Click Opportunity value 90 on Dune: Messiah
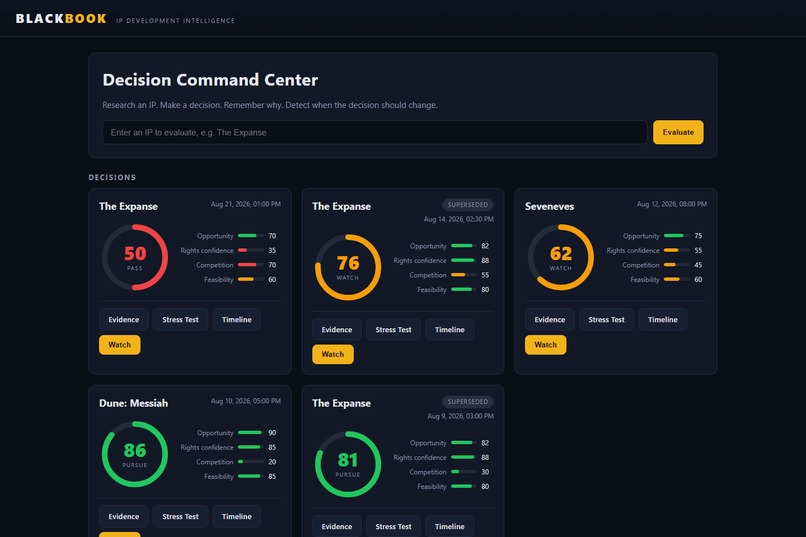This screenshot has width=806, height=537. (272, 433)
